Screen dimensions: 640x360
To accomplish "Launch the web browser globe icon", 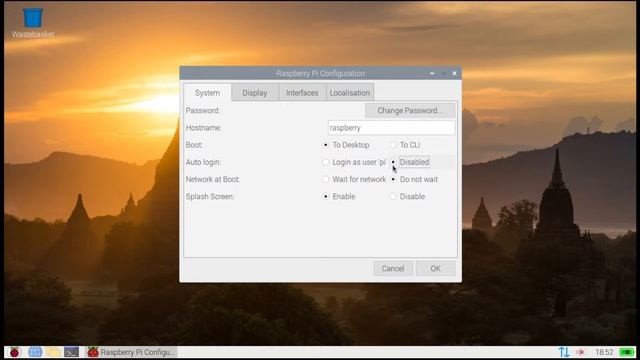I will [35, 352].
